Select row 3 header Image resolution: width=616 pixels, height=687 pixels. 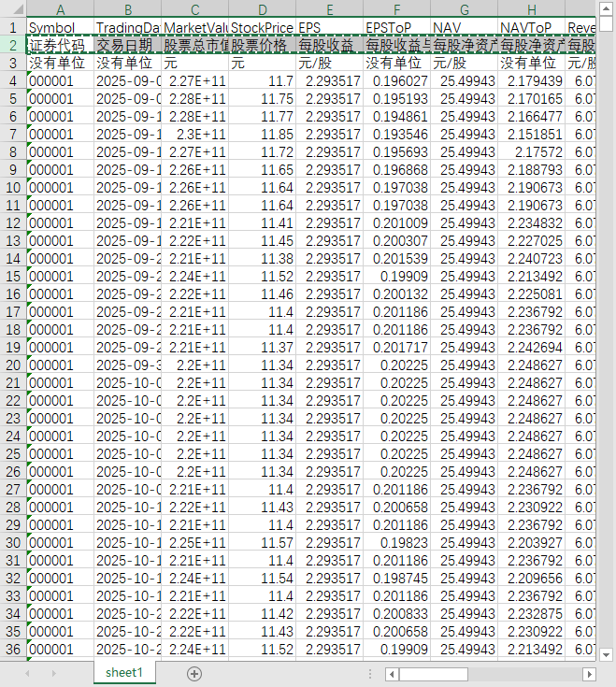click(x=13, y=64)
